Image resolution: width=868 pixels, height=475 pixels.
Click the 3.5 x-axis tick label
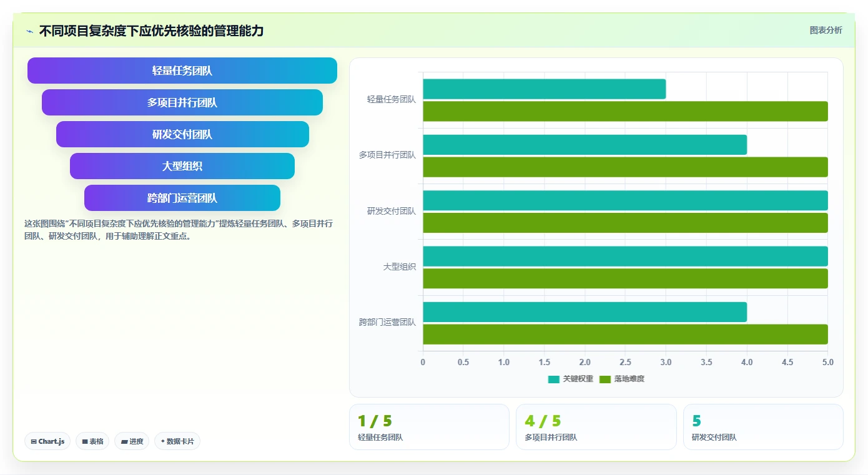click(x=706, y=362)
